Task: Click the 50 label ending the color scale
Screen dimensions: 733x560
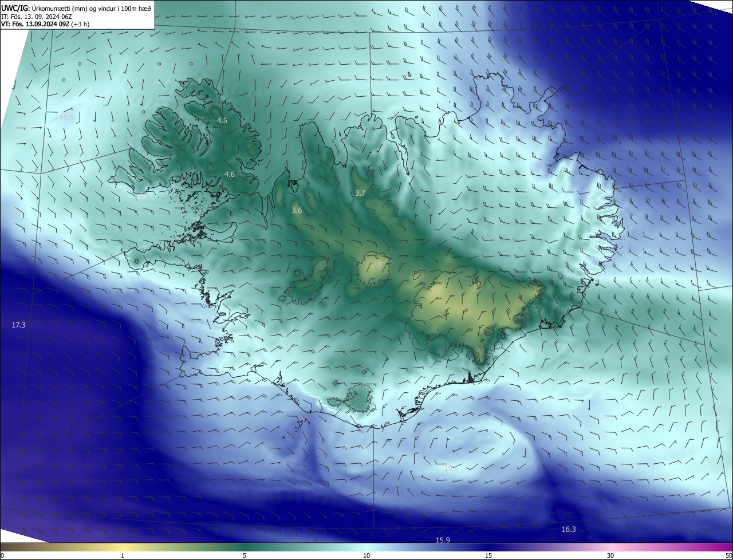Action: 728,555
